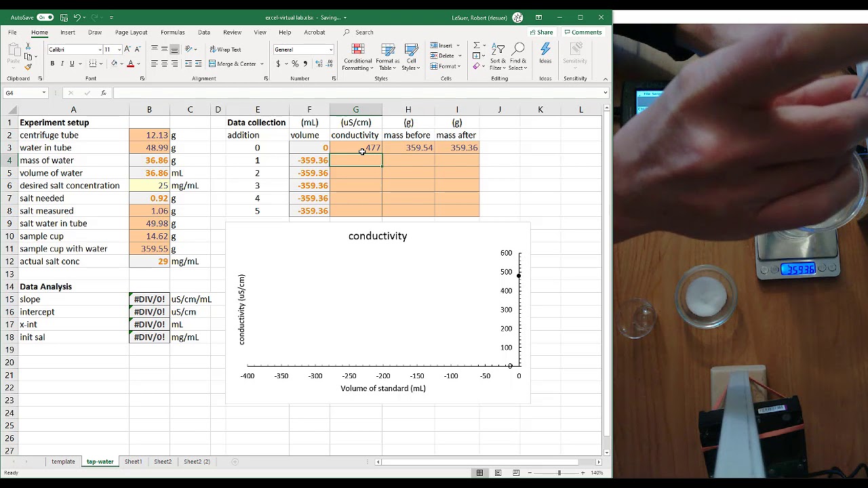Click the Increase Font Size icon
Screen dimensions: 868x488
pyautogui.click(x=128, y=49)
